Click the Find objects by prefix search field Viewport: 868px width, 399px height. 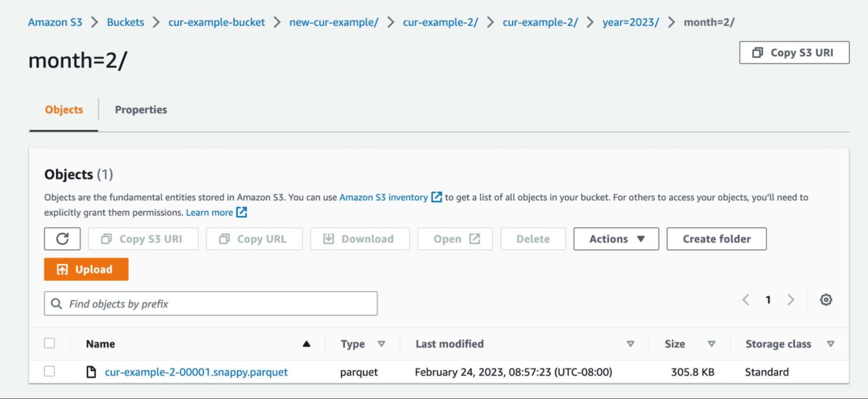(210, 303)
